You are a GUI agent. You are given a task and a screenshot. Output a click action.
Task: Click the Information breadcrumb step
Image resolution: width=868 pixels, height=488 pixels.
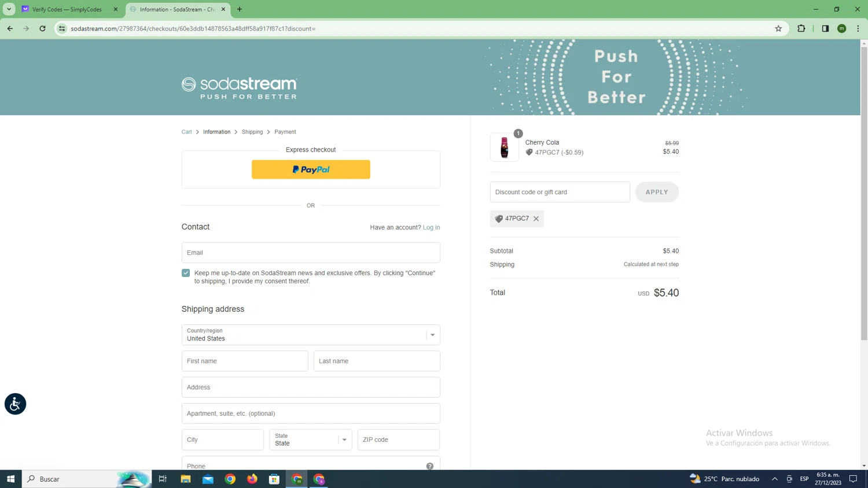216,132
